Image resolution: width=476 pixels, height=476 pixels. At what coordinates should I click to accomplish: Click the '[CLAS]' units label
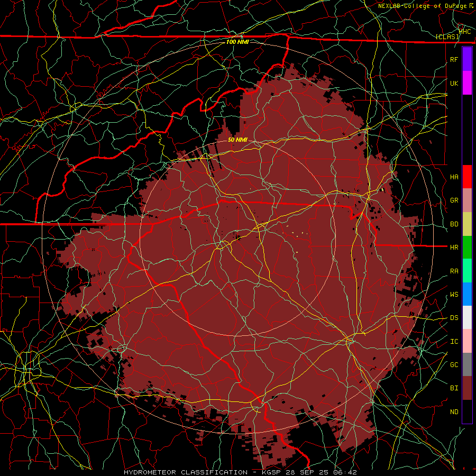(447, 36)
